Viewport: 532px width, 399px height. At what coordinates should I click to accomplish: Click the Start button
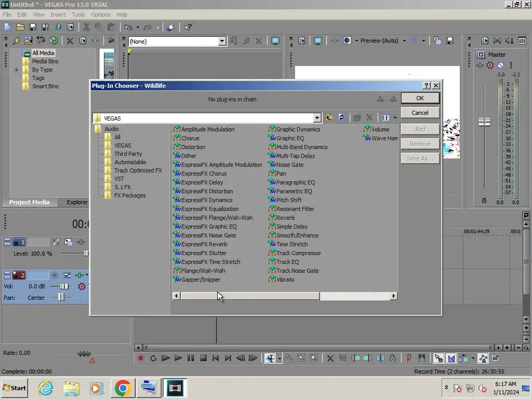coord(14,388)
